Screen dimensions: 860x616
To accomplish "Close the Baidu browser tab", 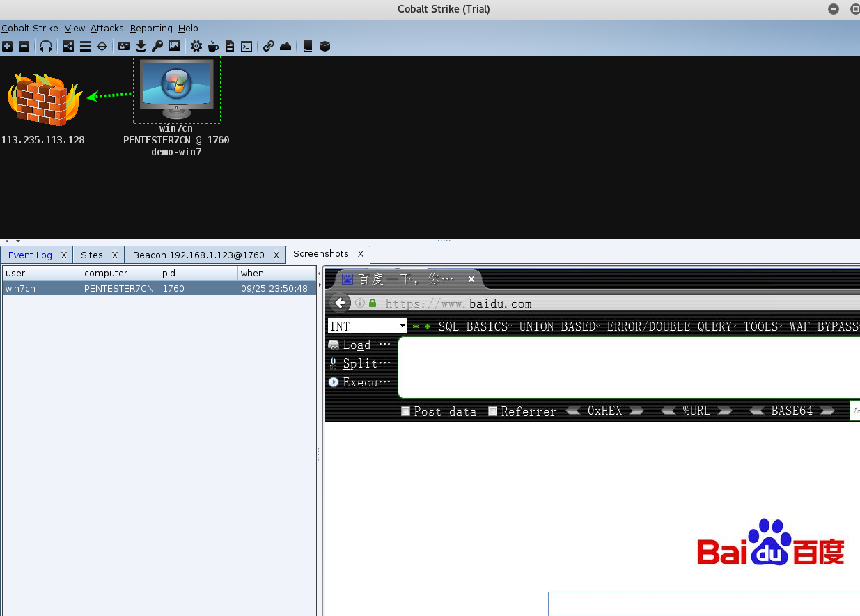I will click(x=471, y=280).
